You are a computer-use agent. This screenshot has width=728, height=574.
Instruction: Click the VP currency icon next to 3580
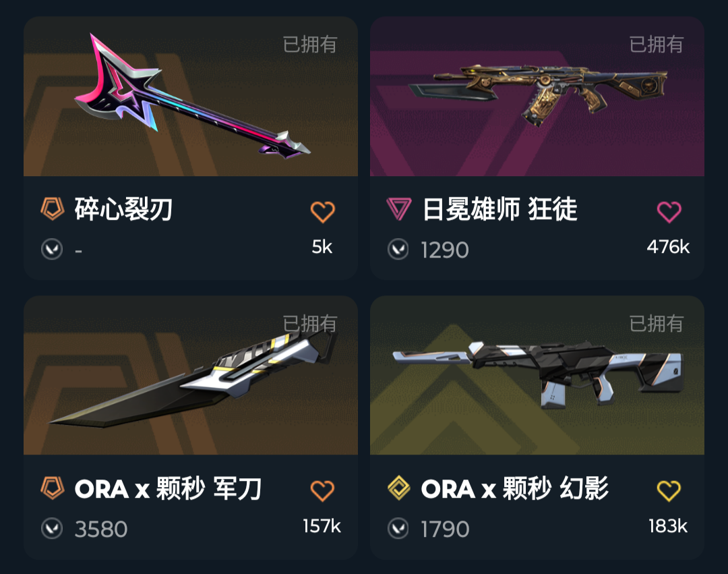click(51, 528)
